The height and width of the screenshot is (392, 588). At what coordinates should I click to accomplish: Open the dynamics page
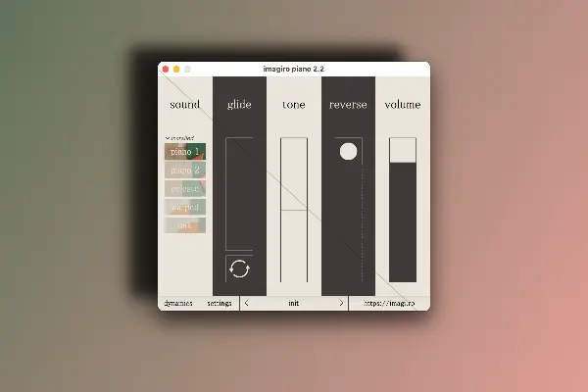pos(178,303)
